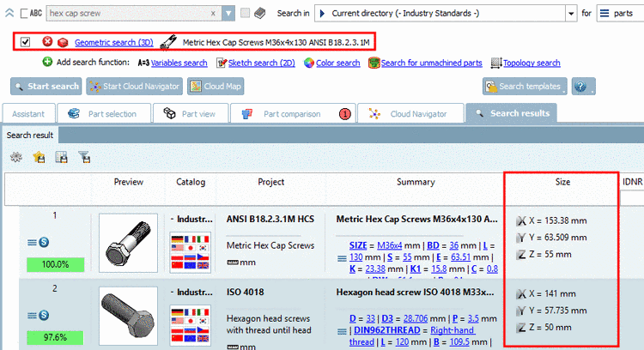Click the favorites star folder icon

pos(39,157)
